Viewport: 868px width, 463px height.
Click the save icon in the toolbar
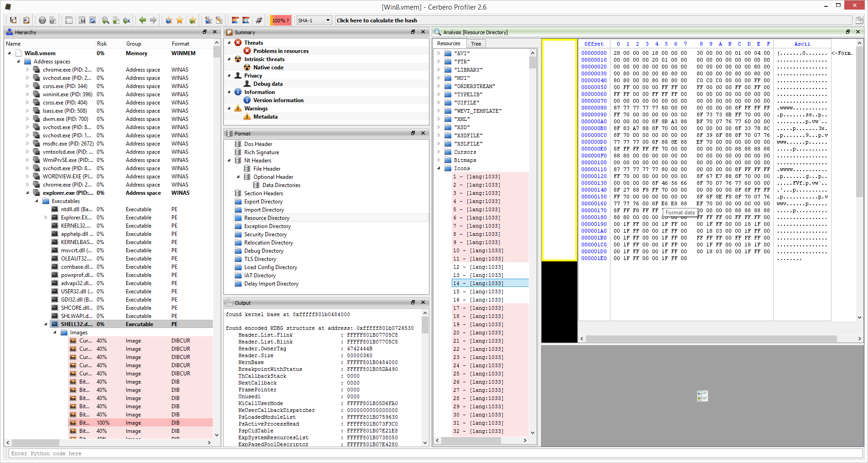(x=13, y=20)
